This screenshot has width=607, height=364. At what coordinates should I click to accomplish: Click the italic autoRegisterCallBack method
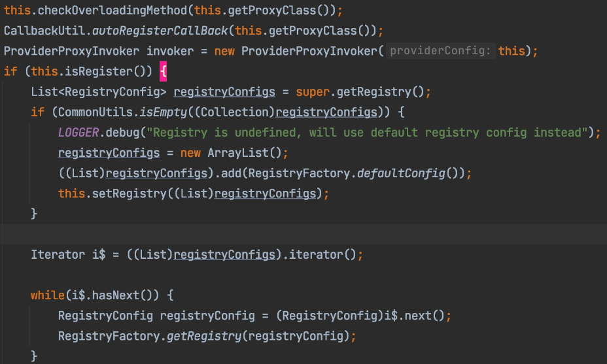[x=160, y=31]
